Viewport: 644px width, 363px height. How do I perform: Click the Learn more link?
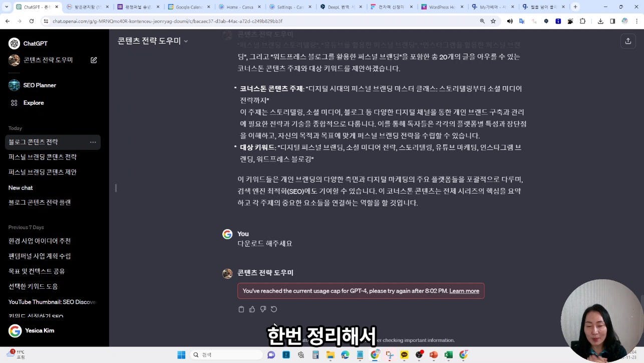click(464, 291)
